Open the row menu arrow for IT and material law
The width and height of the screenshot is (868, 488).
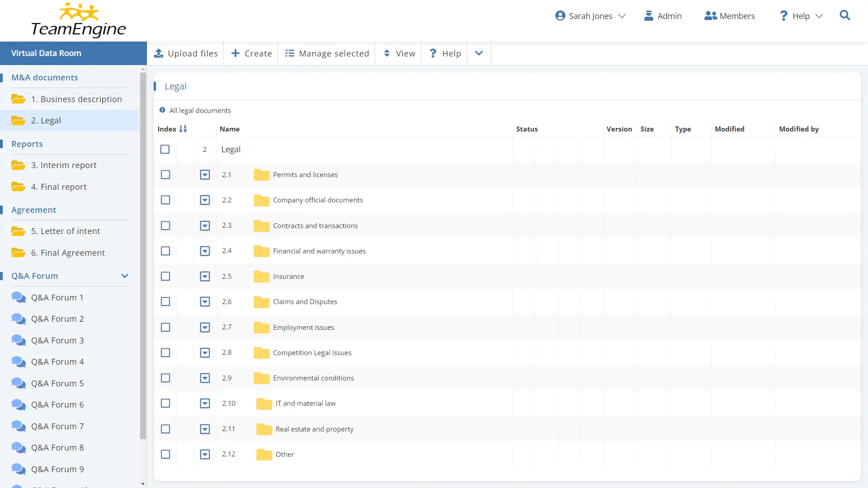(x=205, y=403)
